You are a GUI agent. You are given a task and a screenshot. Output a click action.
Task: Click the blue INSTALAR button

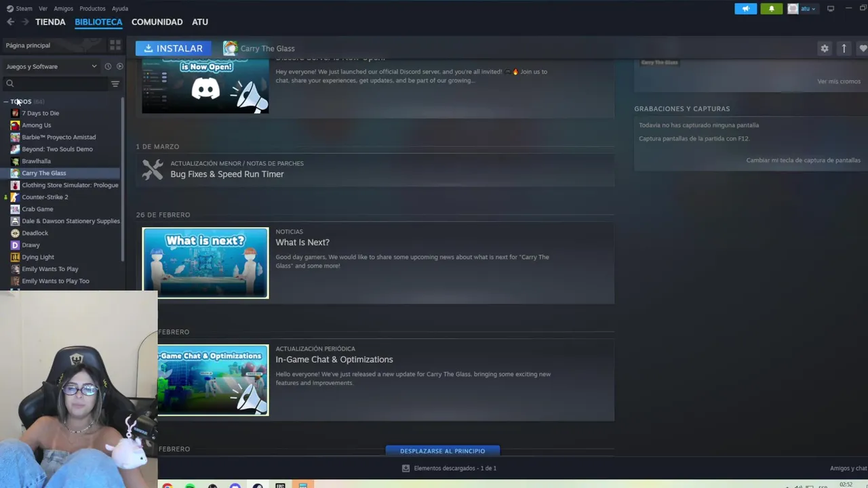pos(173,48)
